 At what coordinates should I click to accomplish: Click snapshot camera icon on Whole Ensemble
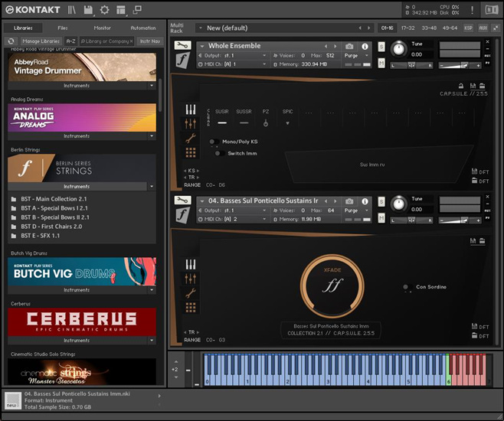tap(349, 46)
